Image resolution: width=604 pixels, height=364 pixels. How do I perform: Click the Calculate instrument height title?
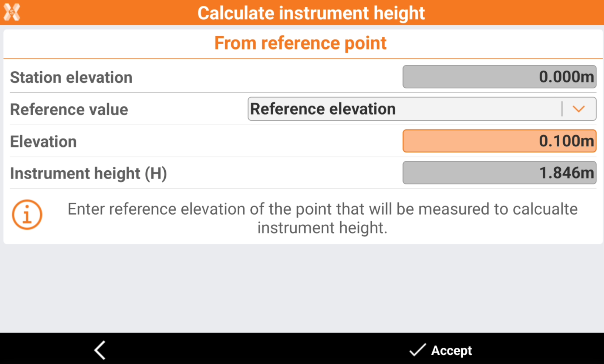[x=311, y=13]
